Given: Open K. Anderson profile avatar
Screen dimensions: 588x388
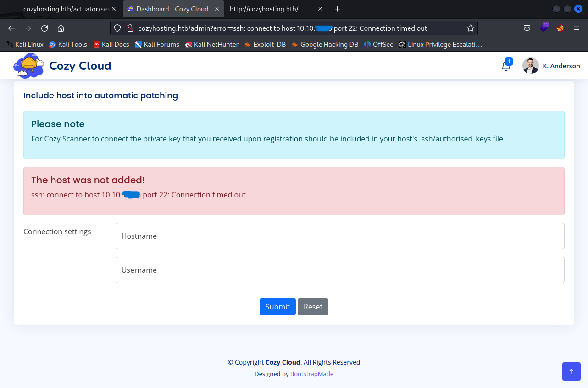Looking at the screenshot, I should (530, 66).
